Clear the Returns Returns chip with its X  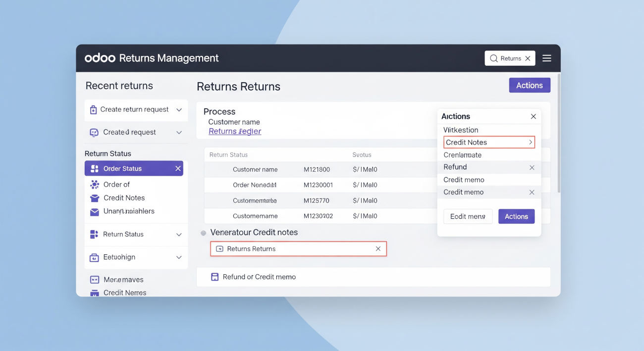pos(379,249)
